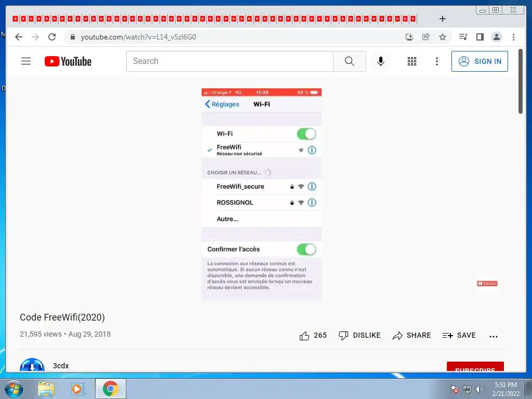Open more actions ellipsis below video
This screenshot has width=532, height=399.
click(494, 337)
